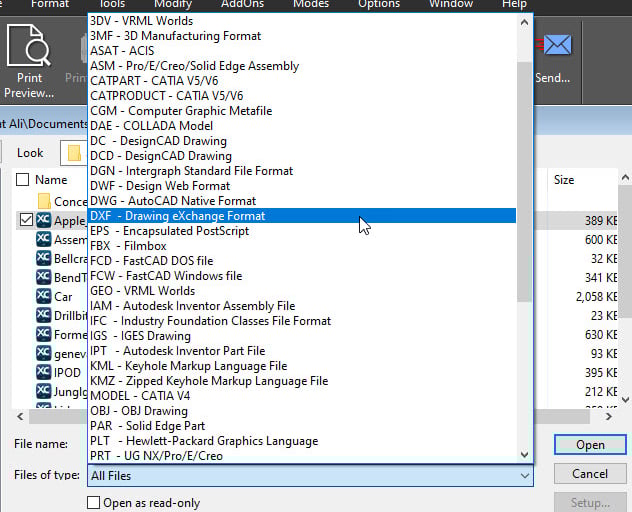The width and height of the screenshot is (632, 512).
Task: Select DC - DesignCAD Drawing option
Action: (x=302, y=141)
